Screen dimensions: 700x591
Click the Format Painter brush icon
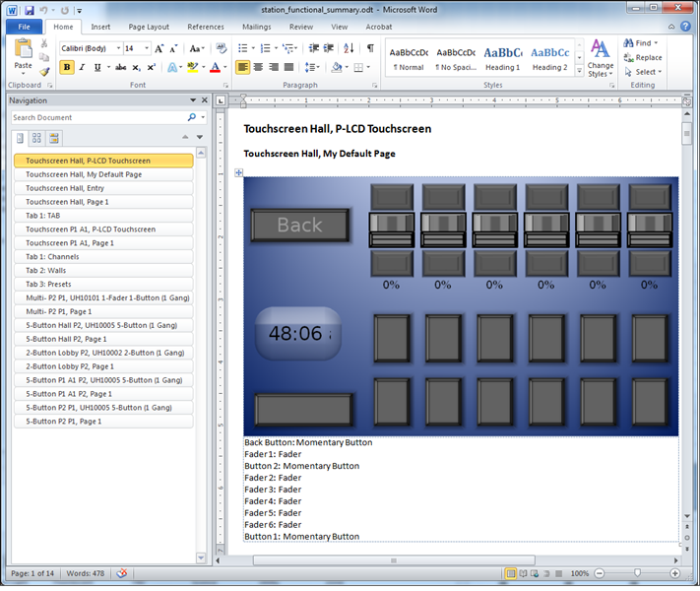tap(44, 71)
